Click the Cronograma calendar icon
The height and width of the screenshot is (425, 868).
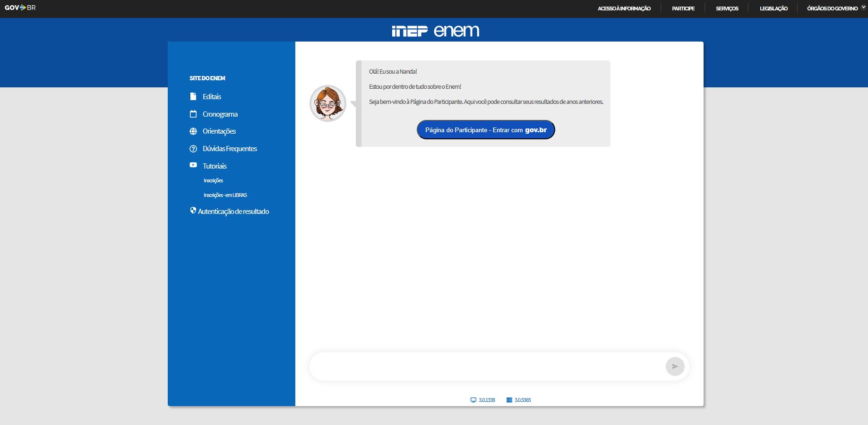(193, 114)
